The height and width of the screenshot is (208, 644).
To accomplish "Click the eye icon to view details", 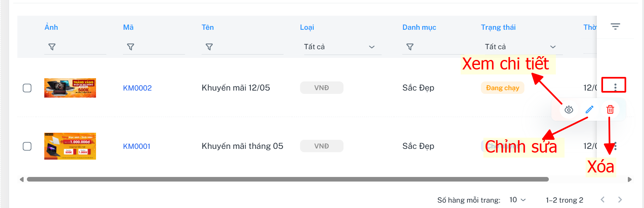I will click(x=569, y=110).
